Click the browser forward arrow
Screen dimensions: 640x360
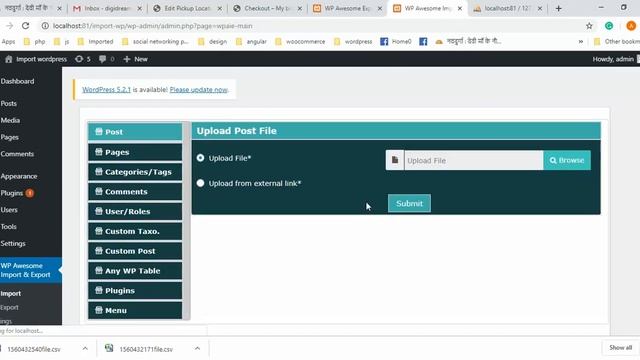click(x=9, y=26)
